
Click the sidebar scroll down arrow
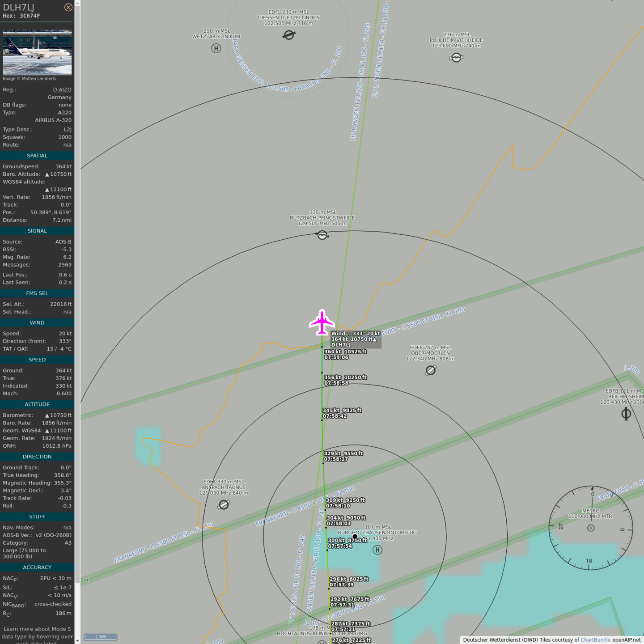tap(77, 640)
